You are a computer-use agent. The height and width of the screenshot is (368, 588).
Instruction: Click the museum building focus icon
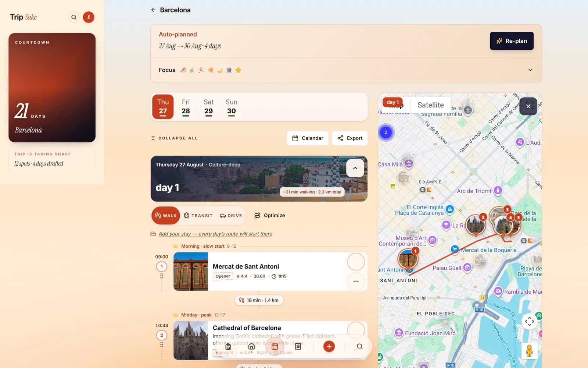coord(229,70)
